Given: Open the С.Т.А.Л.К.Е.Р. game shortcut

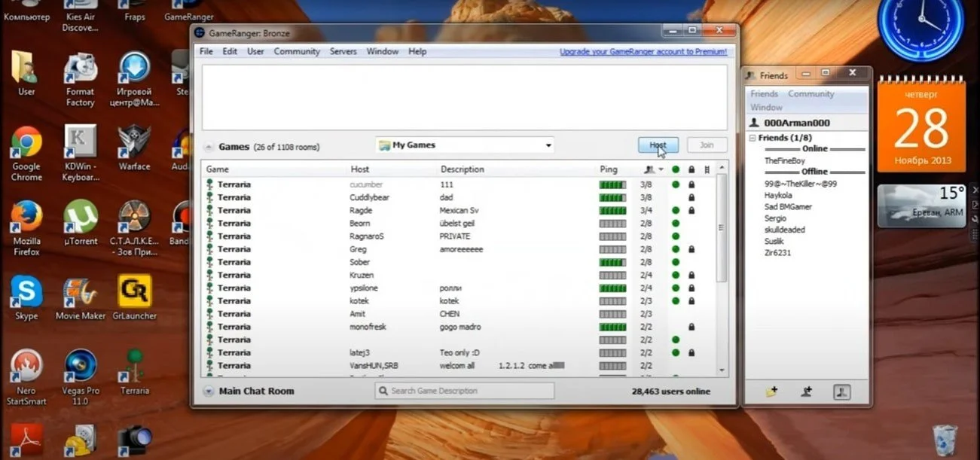Looking at the screenshot, I should coord(135,228).
